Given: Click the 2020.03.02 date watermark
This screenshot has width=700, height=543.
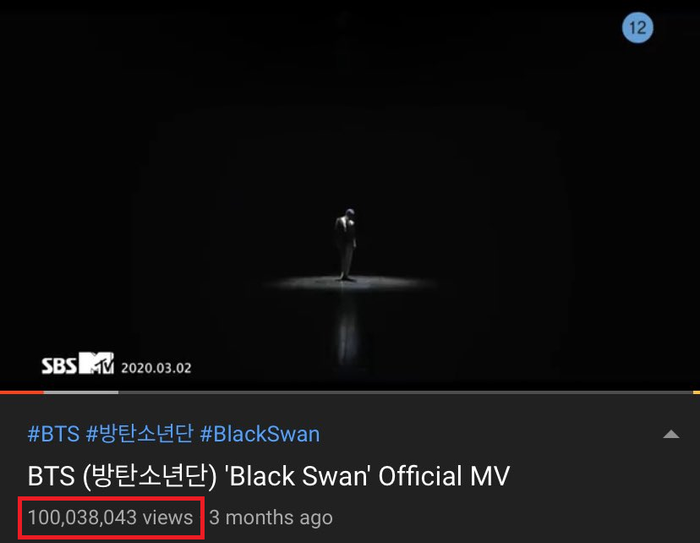Looking at the screenshot, I should click(x=156, y=368).
